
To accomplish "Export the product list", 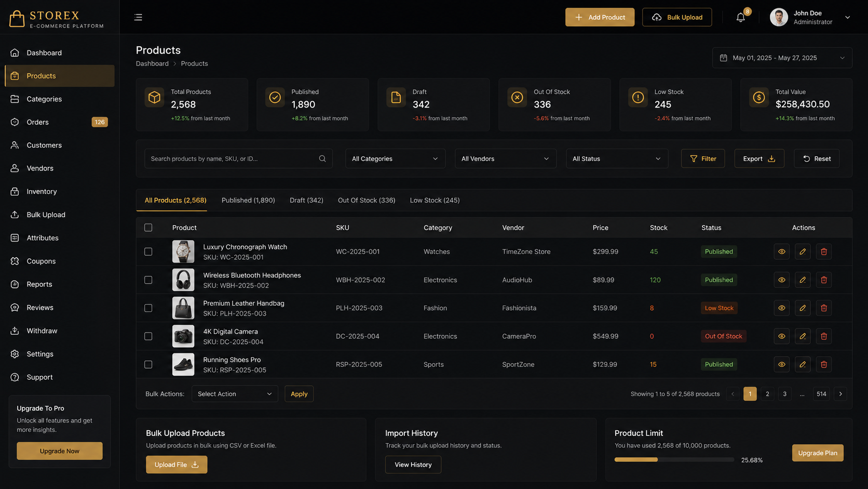I will coord(759,158).
